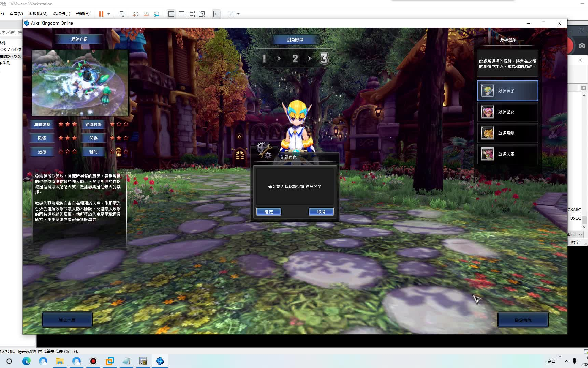This screenshot has width=588, height=368.
Task: Click VMware unity mode icon
Action: point(202,14)
